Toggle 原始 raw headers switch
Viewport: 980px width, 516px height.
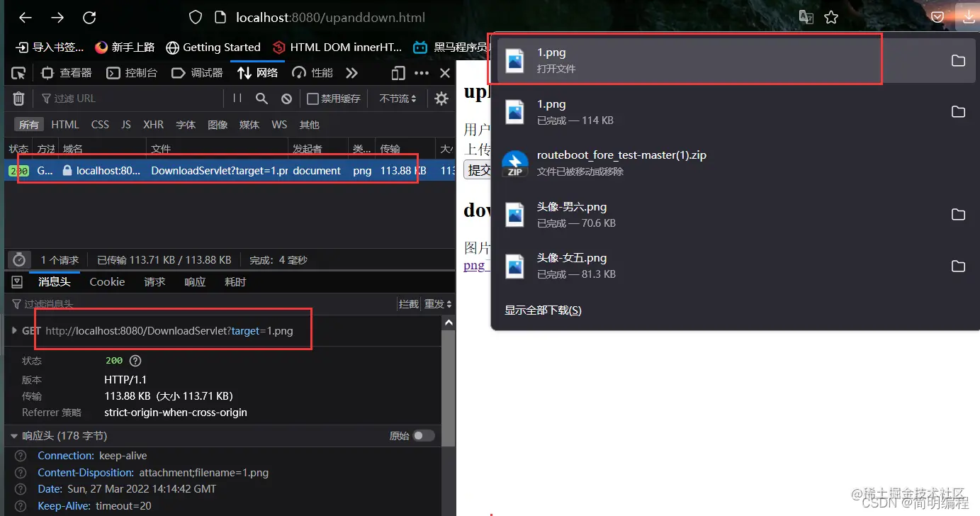point(424,436)
